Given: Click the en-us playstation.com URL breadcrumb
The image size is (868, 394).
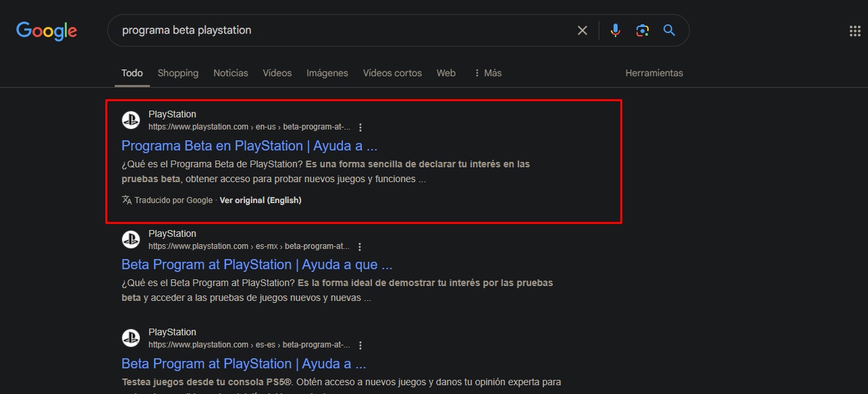Looking at the screenshot, I should pyautogui.click(x=250, y=127).
